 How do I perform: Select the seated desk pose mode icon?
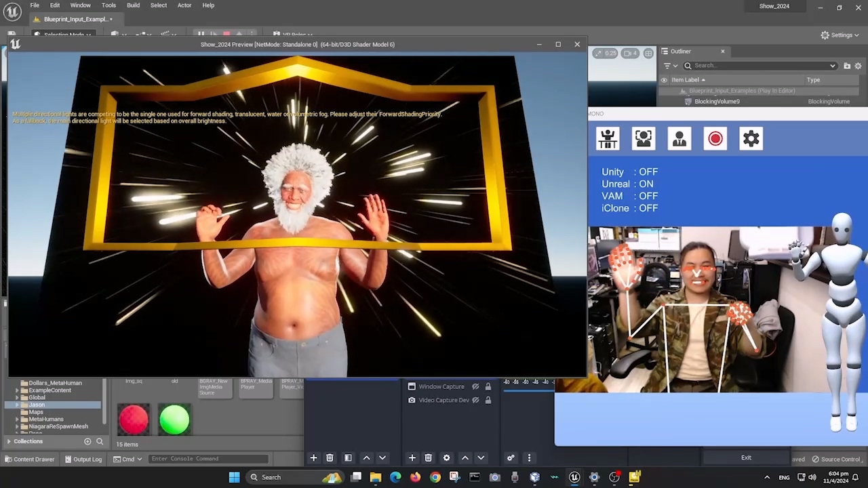click(608, 139)
